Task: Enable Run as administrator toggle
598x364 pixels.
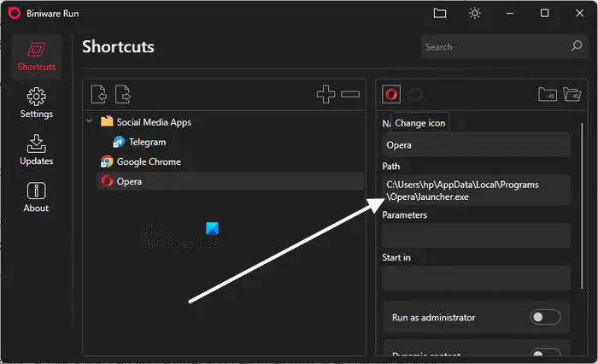Action: 545,317
